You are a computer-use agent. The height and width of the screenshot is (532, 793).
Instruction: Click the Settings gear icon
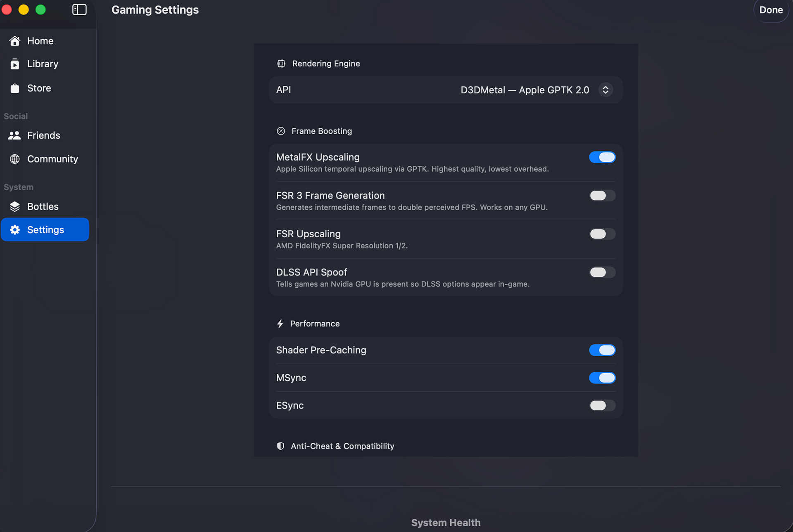[15, 230]
